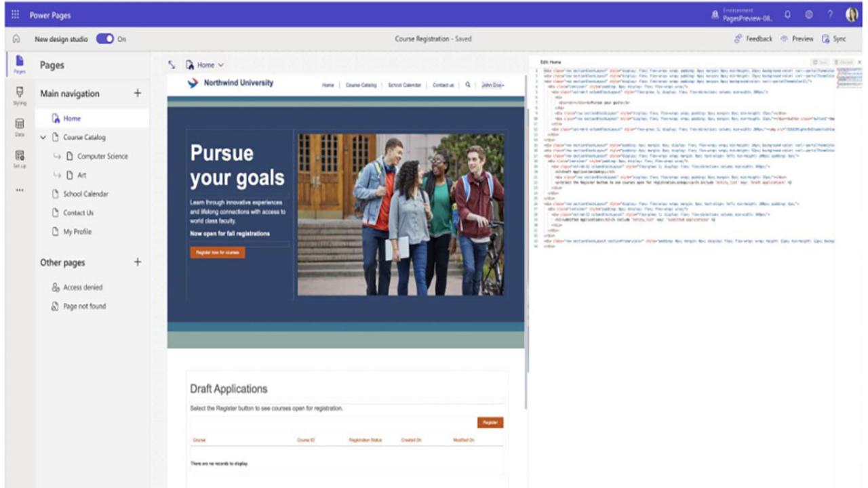Viewport: 868px width, 488px height.
Task: Open the settings gear icon
Action: click(x=809, y=14)
